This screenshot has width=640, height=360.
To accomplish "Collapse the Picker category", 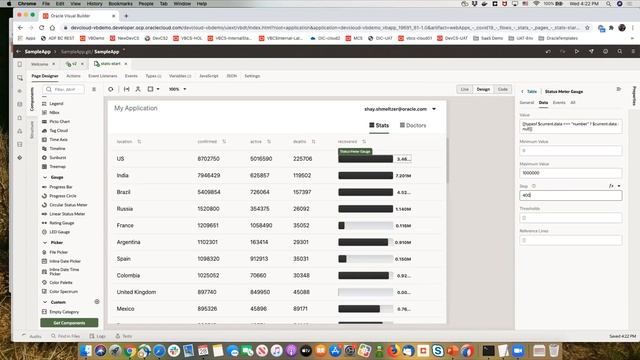I will [x=45, y=242].
